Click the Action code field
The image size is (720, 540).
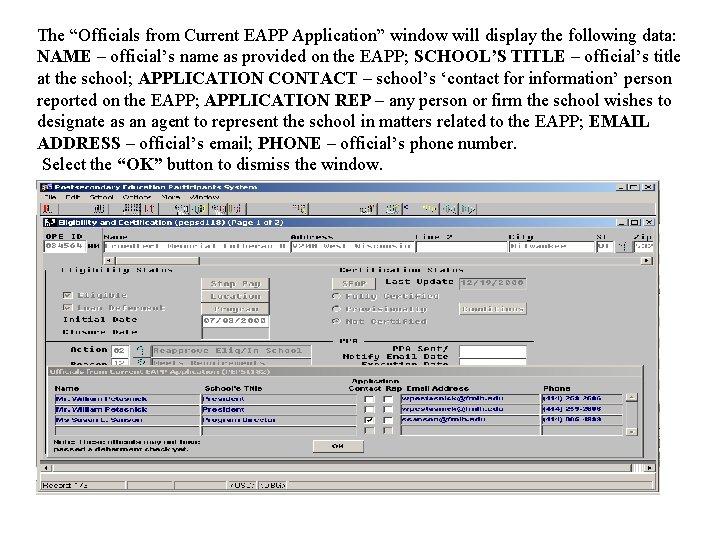coord(120,351)
